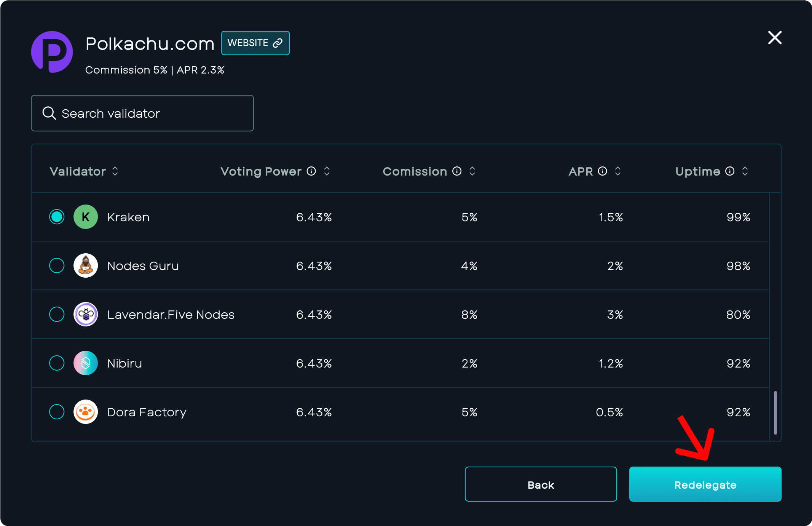Click the Dora Factory avatar icon
The image size is (812, 526).
tap(86, 412)
